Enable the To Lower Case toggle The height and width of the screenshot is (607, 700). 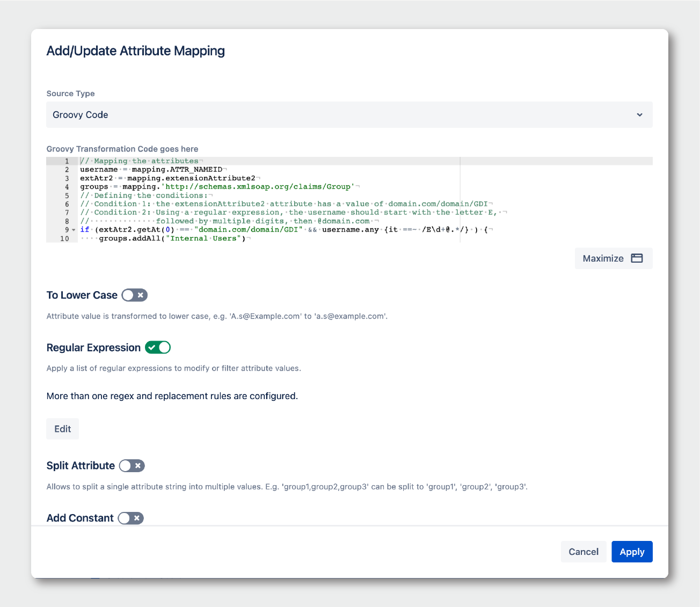134,295
